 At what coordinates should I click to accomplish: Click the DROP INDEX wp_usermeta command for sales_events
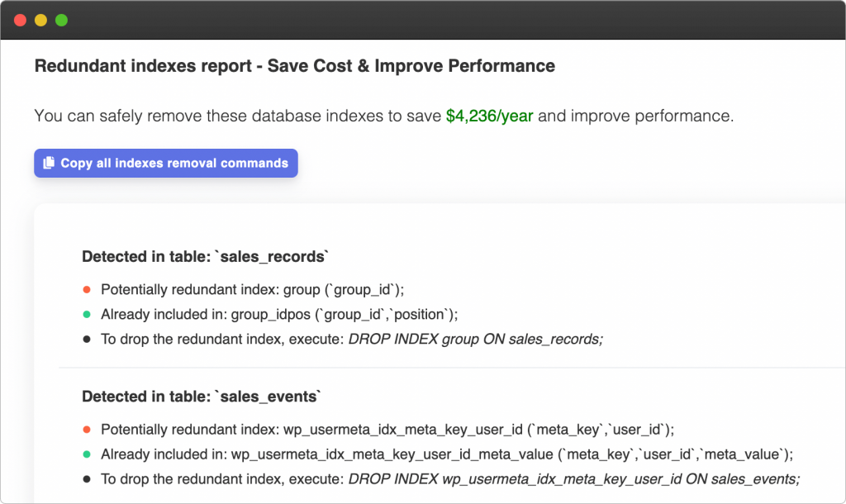coord(574,479)
